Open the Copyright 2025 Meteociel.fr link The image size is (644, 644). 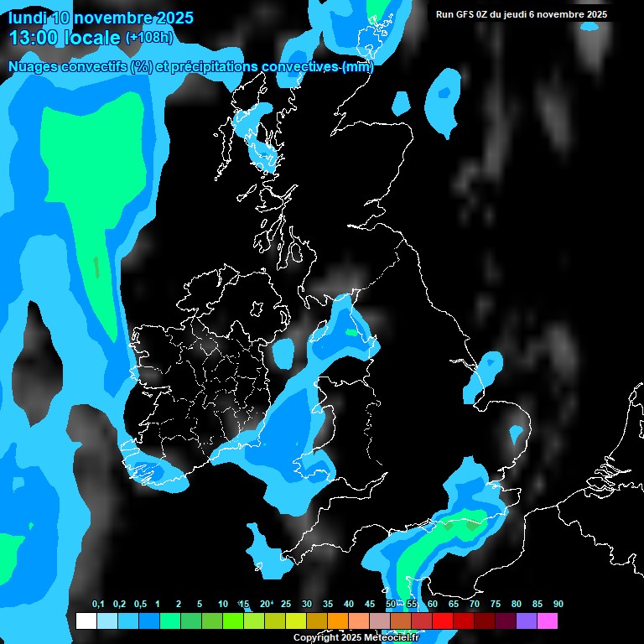pos(356,638)
